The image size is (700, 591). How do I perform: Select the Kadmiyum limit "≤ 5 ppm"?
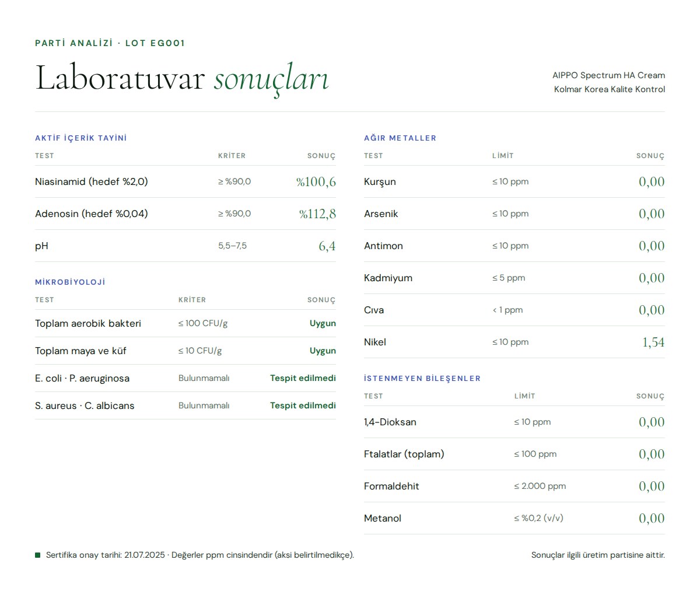click(x=509, y=278)
